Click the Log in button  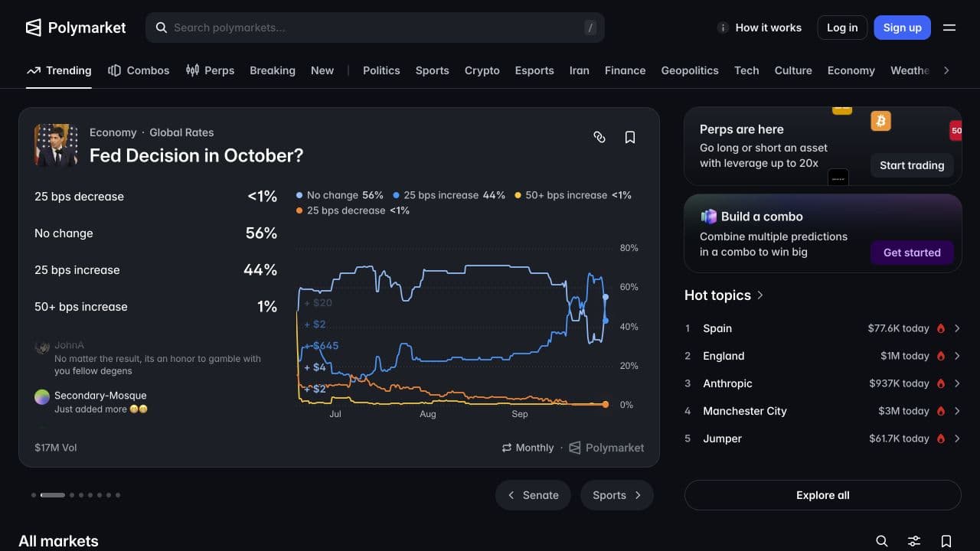point(842,28)
